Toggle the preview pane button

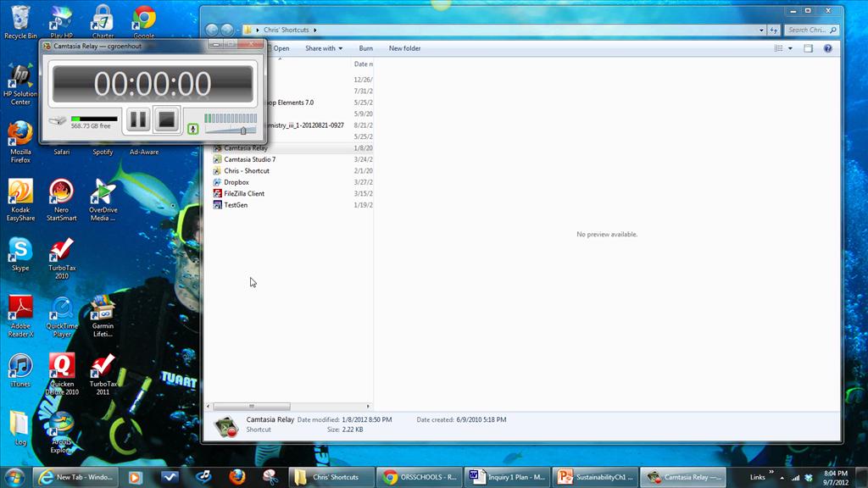pyautogui.click(x=808, y=48)
